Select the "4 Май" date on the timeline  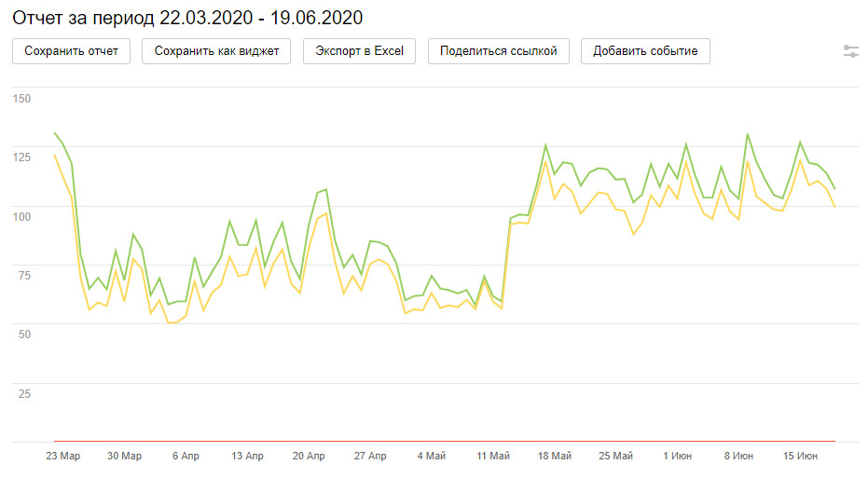pyautogui.click(x=432, y=457)
